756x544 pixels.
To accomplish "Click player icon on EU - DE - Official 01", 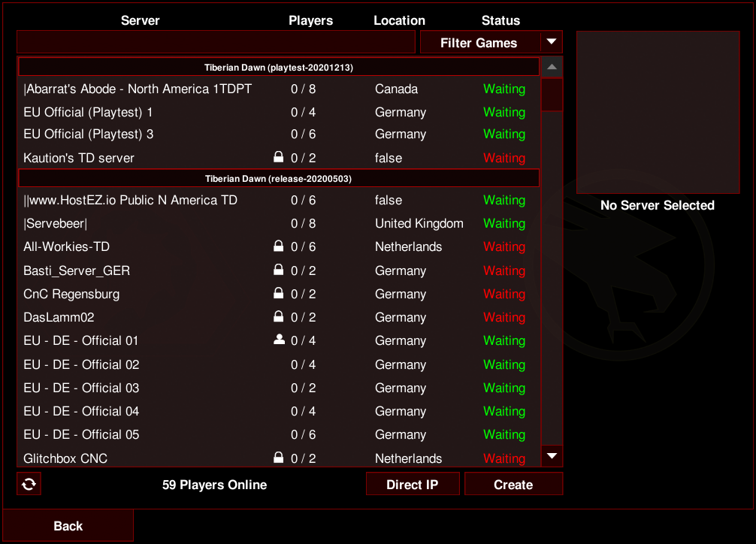I will pos(279,340).
